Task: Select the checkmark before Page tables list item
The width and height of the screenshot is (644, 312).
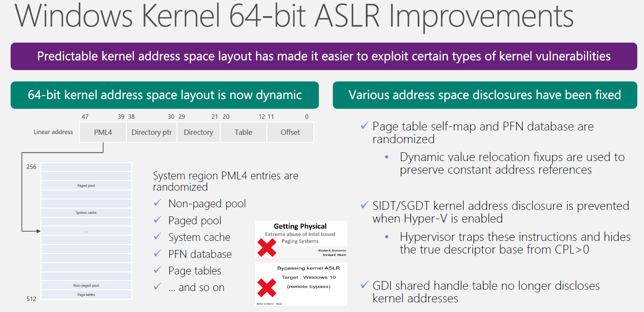Action: (x=157, y=271)
